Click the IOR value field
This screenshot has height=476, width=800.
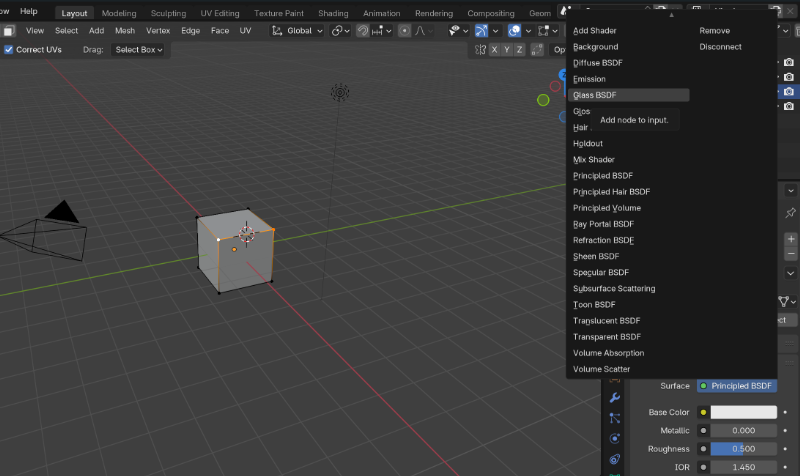pos(743,467)
